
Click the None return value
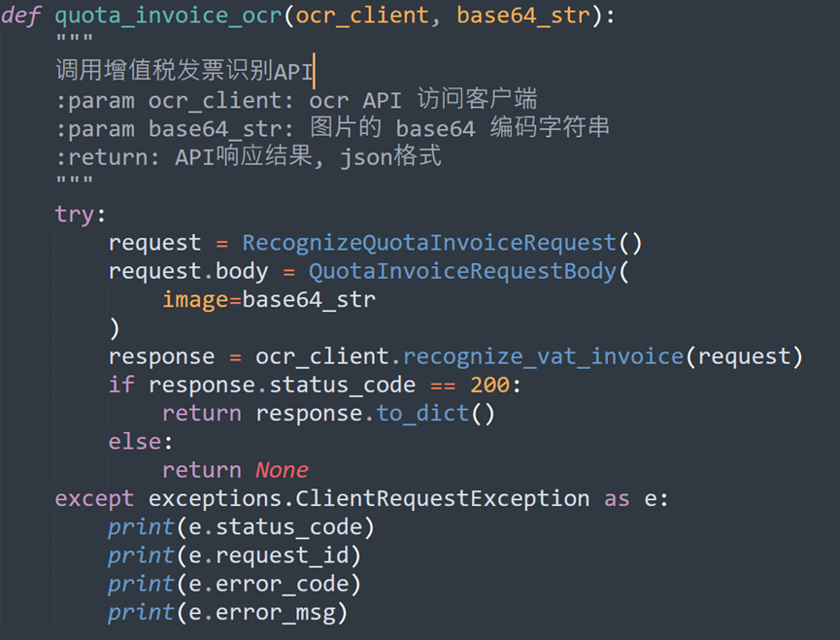click(x=282, y=470)
